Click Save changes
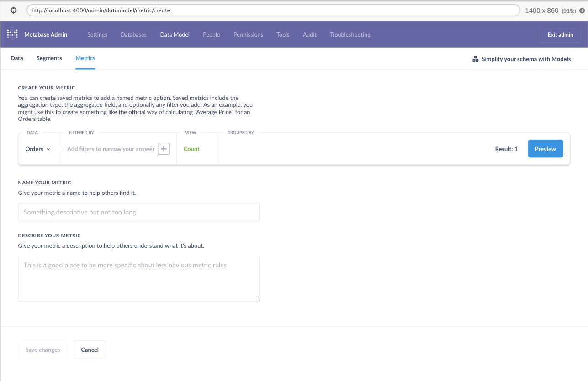 tap(42, 349)
